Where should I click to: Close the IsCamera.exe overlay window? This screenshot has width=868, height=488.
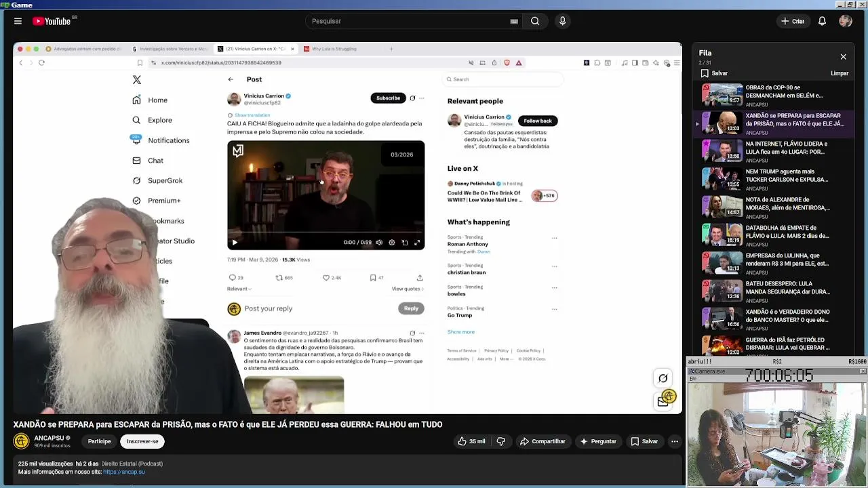pyautogui.click(x=863, y=371)
